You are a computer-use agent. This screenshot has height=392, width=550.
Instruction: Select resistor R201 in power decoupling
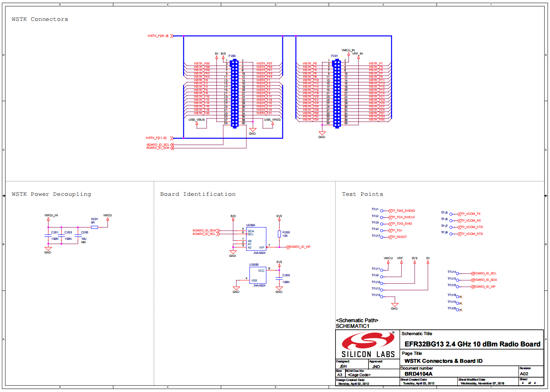95,227
